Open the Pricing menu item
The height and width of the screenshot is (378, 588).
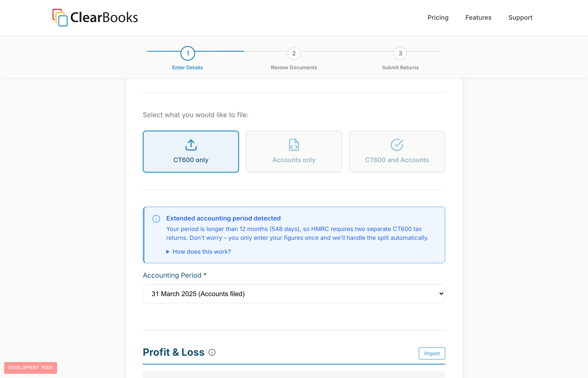tap(438, 17)
